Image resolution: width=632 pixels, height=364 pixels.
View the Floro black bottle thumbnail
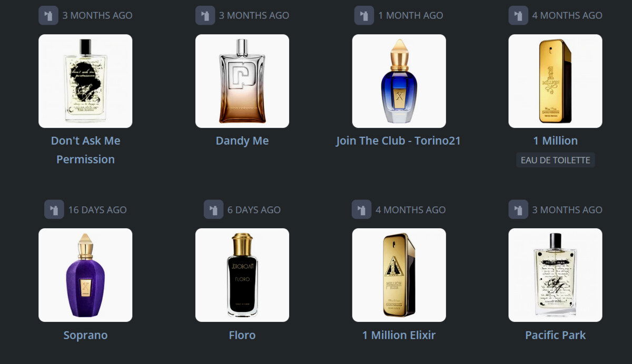click(x=242, y=275)
